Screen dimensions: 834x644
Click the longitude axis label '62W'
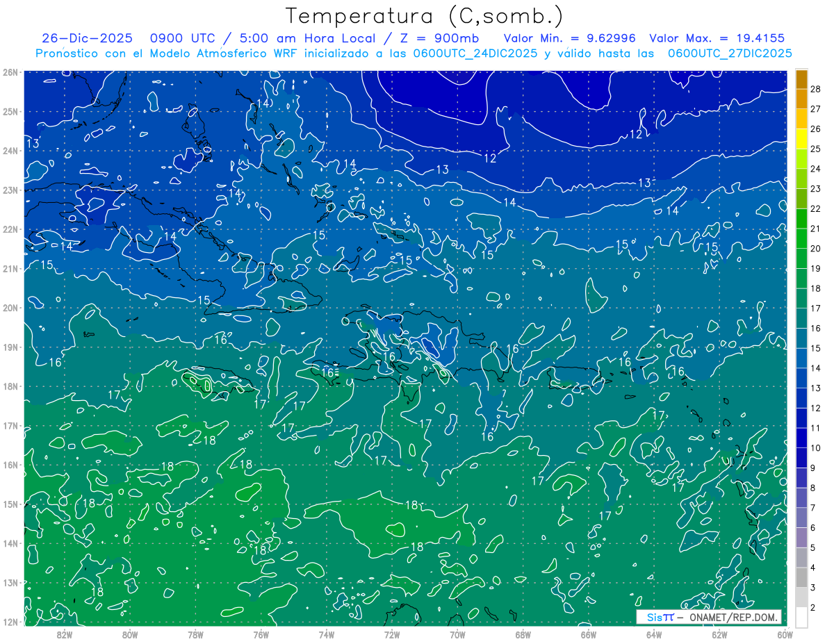[719, 634]
